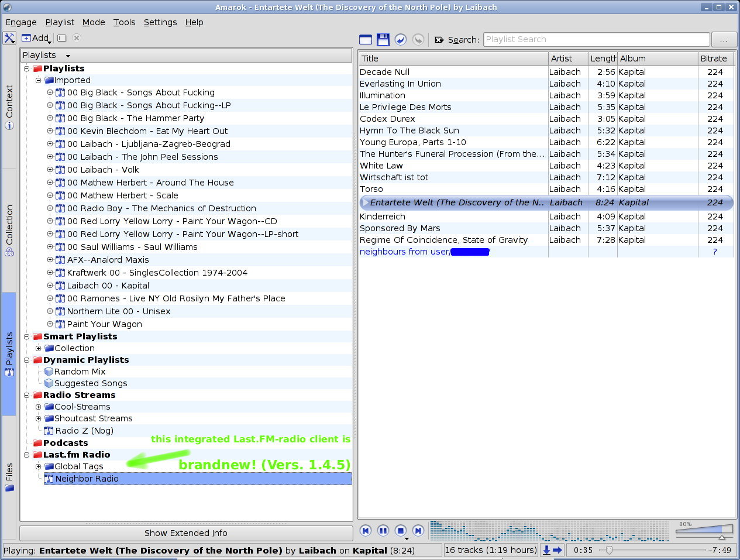
Task: Select the track 'Wirtschaft ist tot'
Action: pos(547,177)
